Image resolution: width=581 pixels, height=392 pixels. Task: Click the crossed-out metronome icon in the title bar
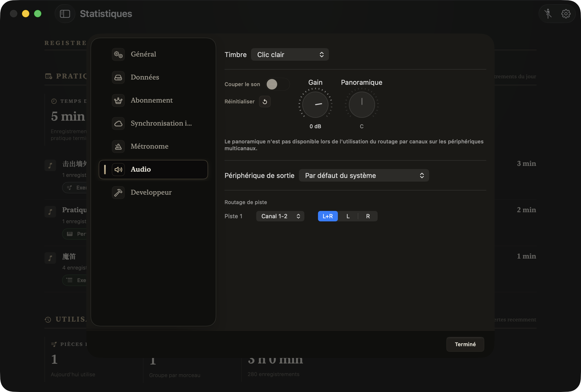coord(548,14)
